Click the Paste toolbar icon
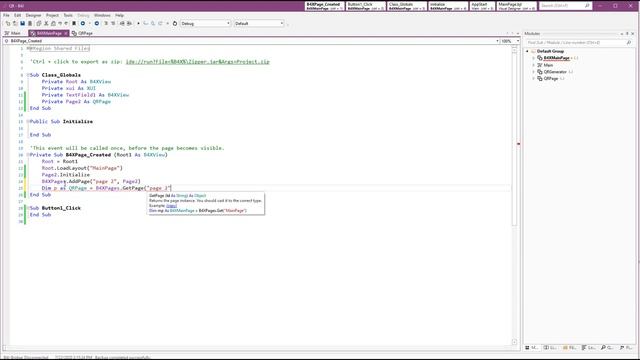 53,24
